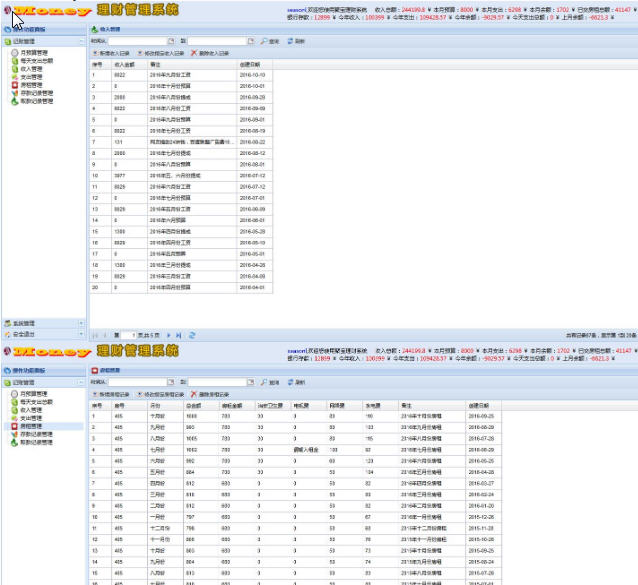
Task: Click the 新增收入记录 add income icon
Action: click(x=94, y=52)
